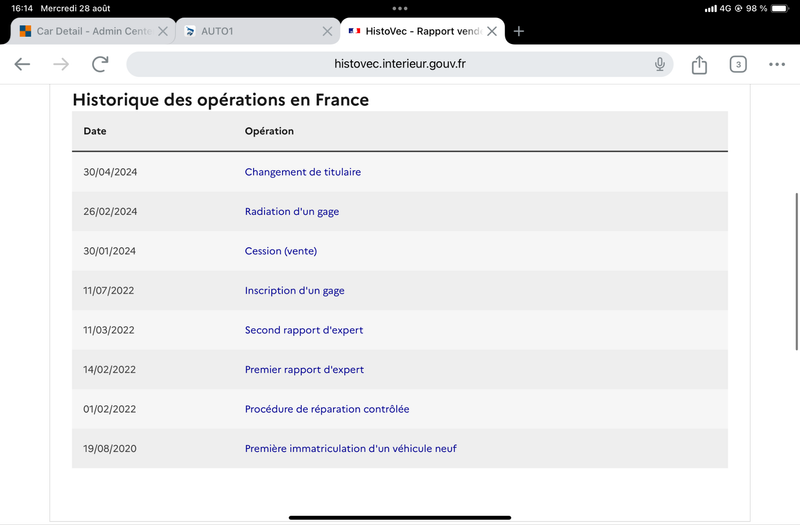
Task: Click the page vertical scrollbar
Action: [796, 271]
